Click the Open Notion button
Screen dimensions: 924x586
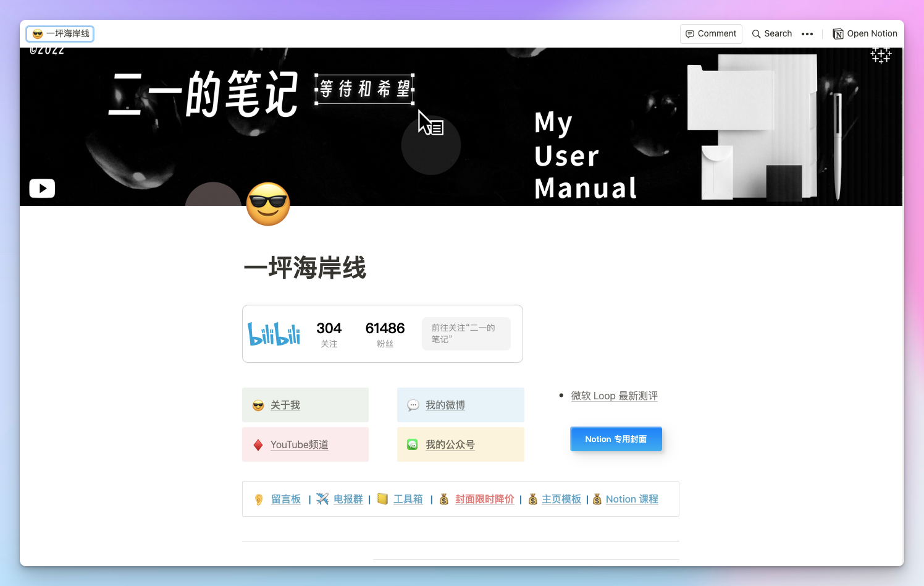(x=865, y=33)
